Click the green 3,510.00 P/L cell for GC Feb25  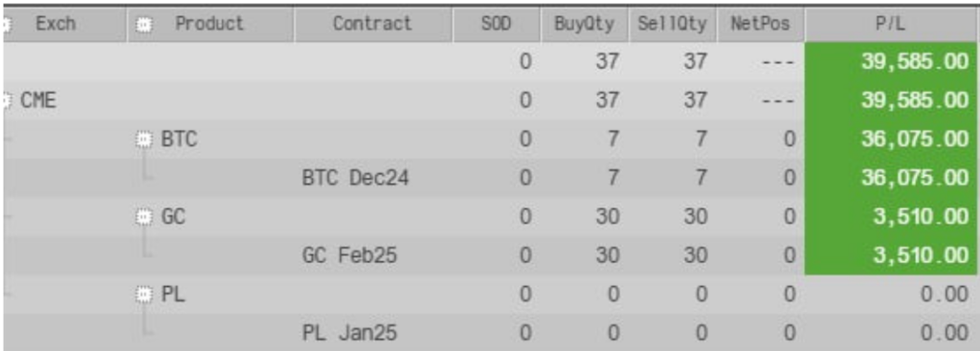tap(892, 255)
